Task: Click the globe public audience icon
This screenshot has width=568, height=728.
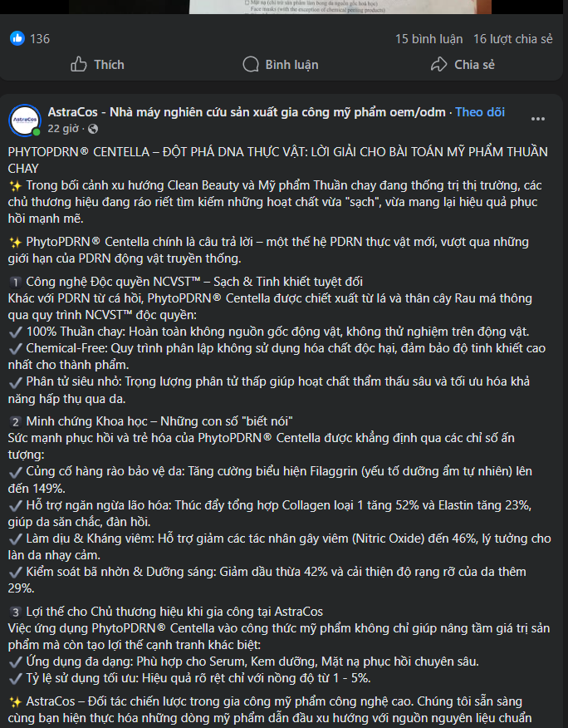Action: [x=92, y=129]
